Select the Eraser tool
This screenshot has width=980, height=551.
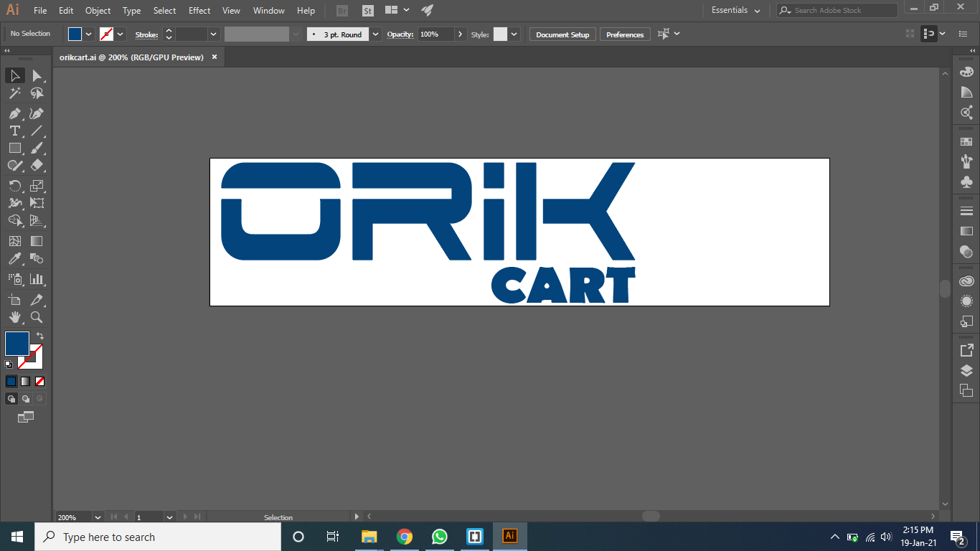tap(37, 165)
